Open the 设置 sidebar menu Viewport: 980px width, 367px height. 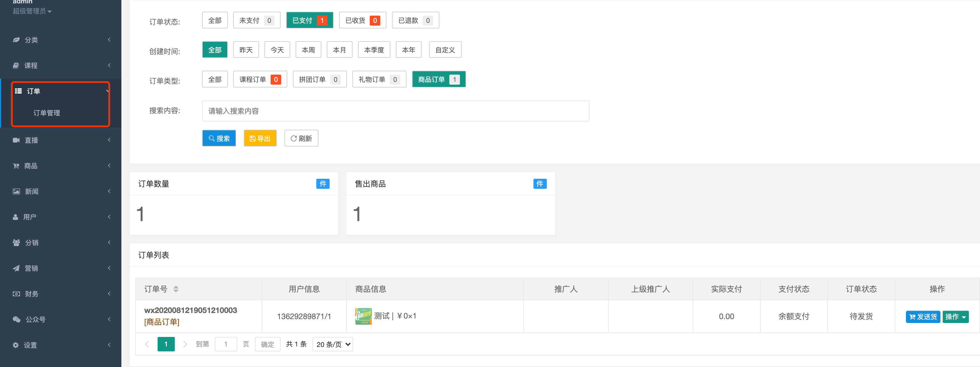pos(61,345)
